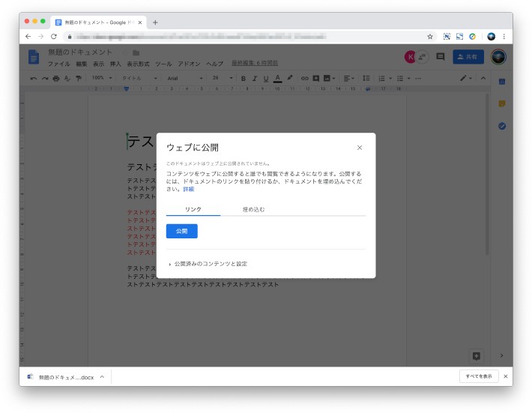Open the ツール menu
The height and width of the screenshot is (413, 532).
[x=163, y=64]
